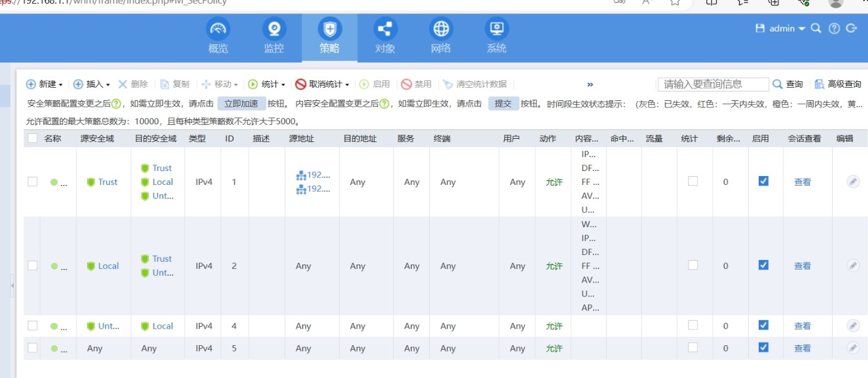868x378 pixels.
Task: Click the 禁用 disable toolbar button
Action: click(x=417, y=84)
